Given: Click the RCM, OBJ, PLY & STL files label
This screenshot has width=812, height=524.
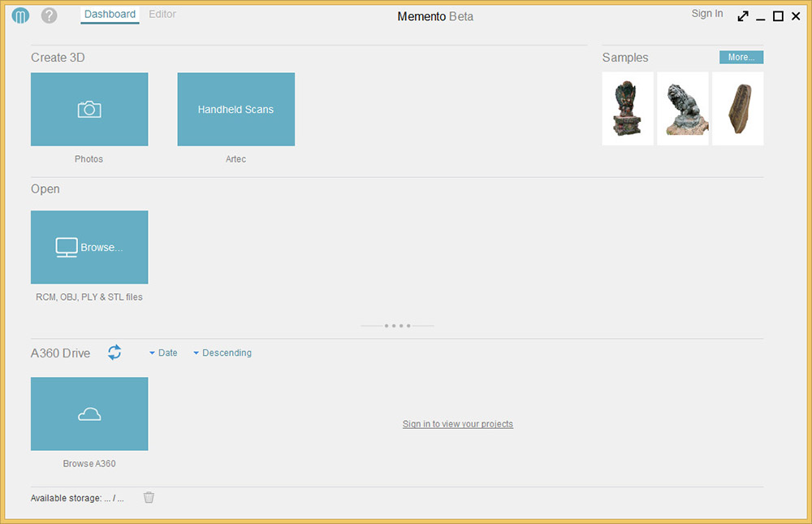Looking at the screenshot, I should pyautogui.click(x=89, y=297).
